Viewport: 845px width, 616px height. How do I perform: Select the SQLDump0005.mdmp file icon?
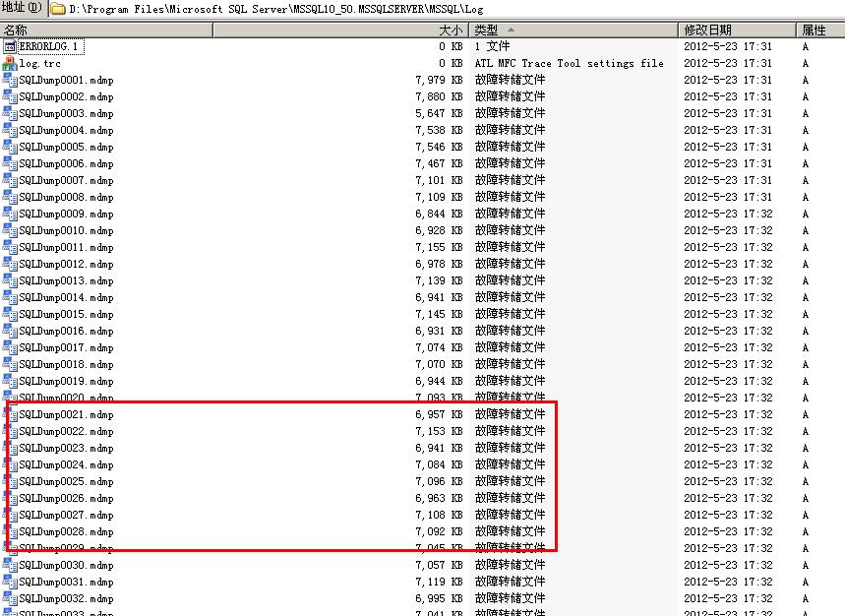10,148
